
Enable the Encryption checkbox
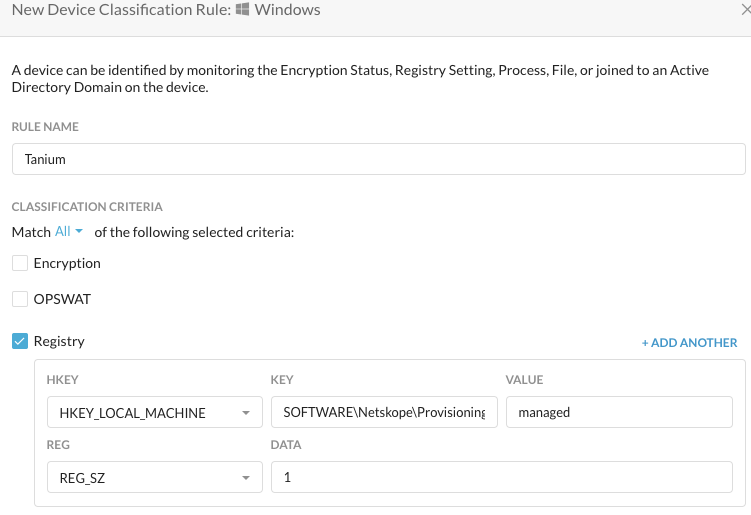(x=20, y=263)
